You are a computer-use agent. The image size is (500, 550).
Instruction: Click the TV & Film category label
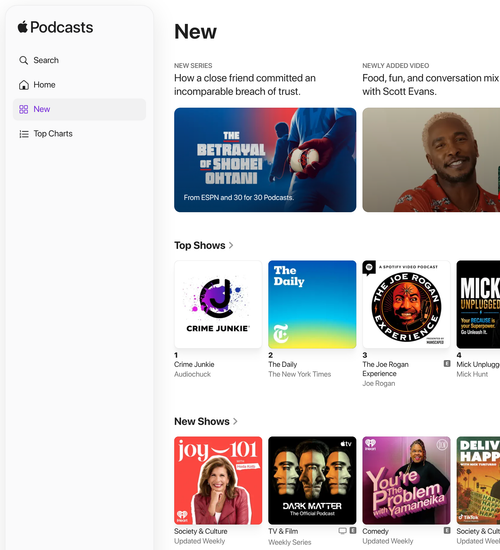[x=283, y=531]
